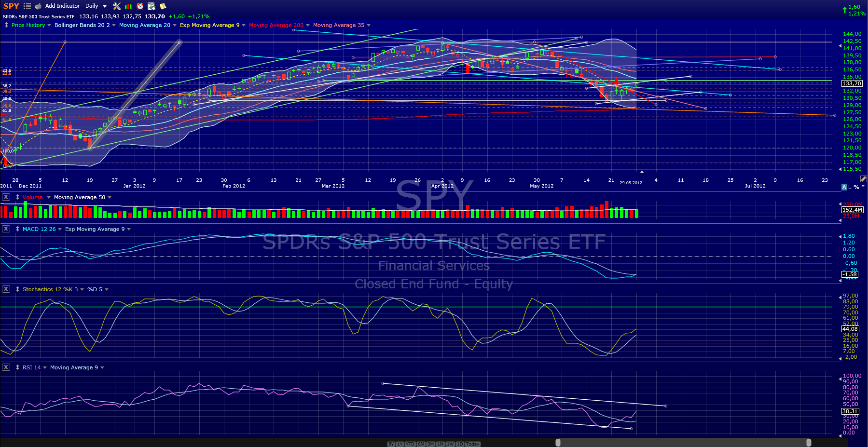Select the 1M time range
The image size is (868, 447).
click(x=441, y=444)
